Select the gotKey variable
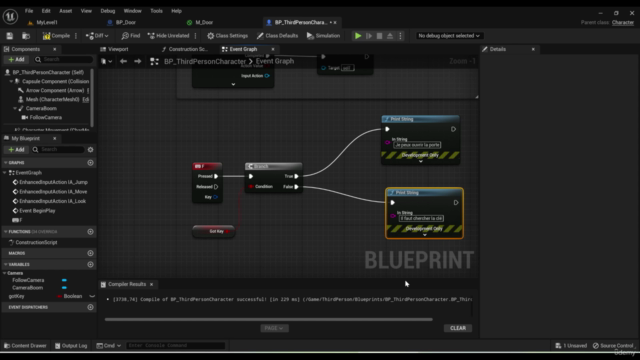This screenshot has height=360, width=640. click(16, 296)
